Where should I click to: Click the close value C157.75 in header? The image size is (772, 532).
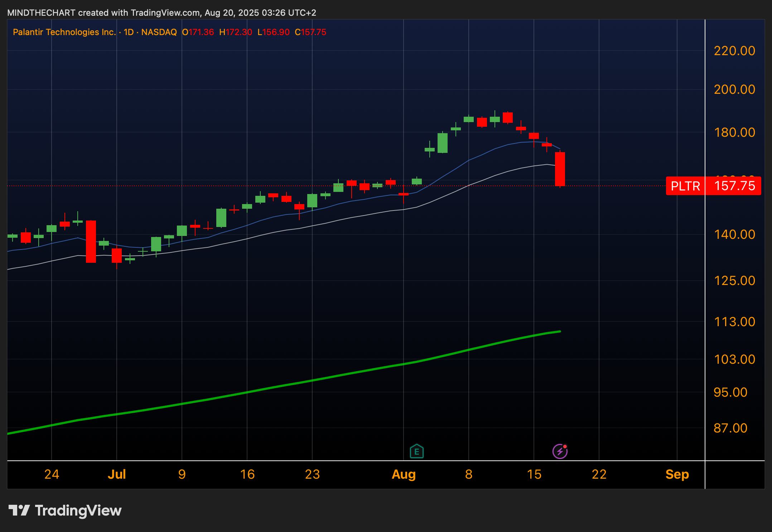point(310,32)
